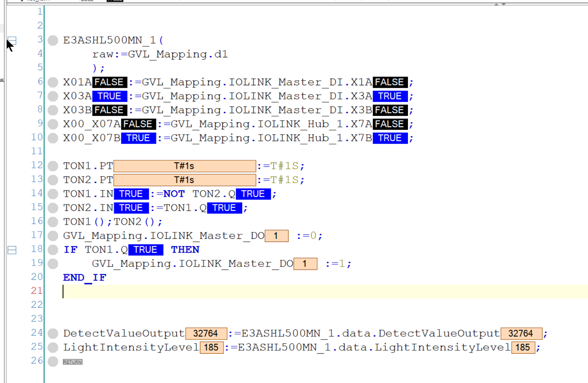
Task: Collapse the E3ASHL500MN_1 call block fold
Action: point(12,40)
